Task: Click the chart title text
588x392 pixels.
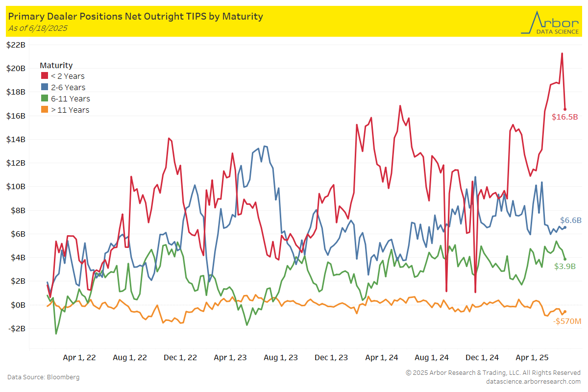Action: coord(136,16)
